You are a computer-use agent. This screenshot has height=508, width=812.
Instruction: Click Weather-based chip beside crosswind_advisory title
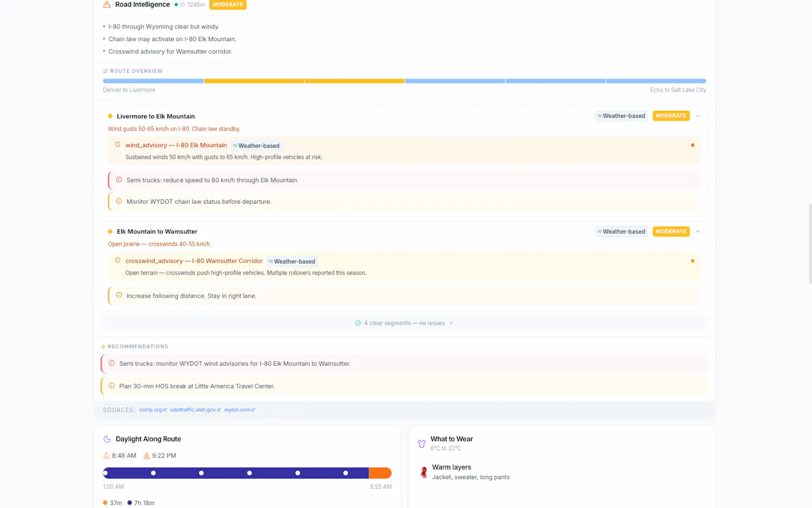pos(292,262)
